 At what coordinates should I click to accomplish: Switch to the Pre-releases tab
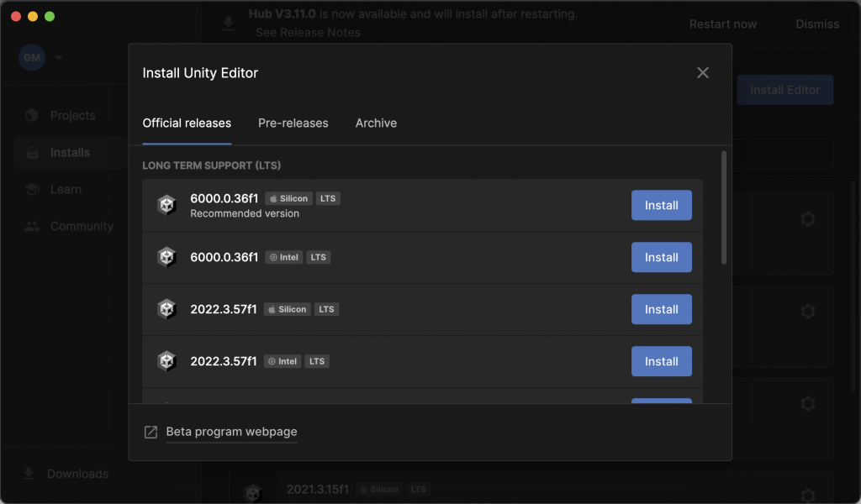[x=293, y=123]
